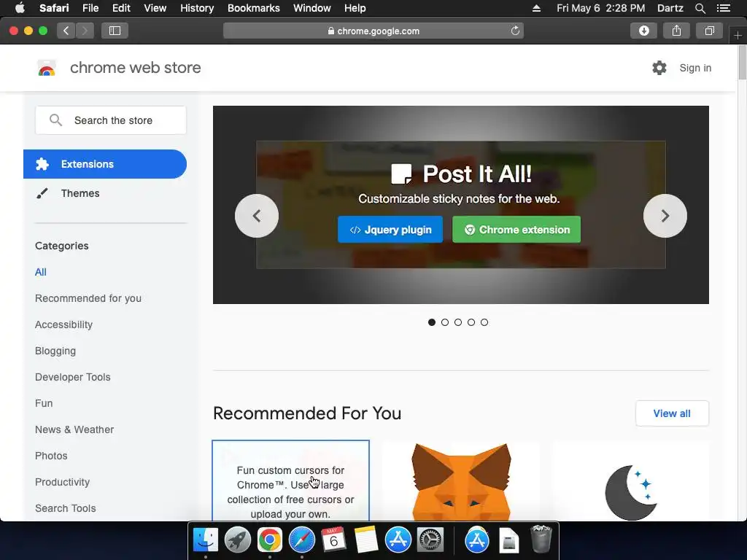Open the moon and stars extension card
Viewport: 747px width, 560px height.
click(631, 481)
